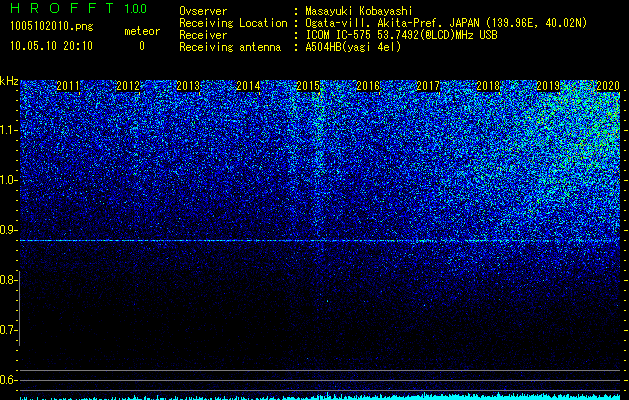Click the 2019 time marker
The image size is (629, 400).
[548, 86]
